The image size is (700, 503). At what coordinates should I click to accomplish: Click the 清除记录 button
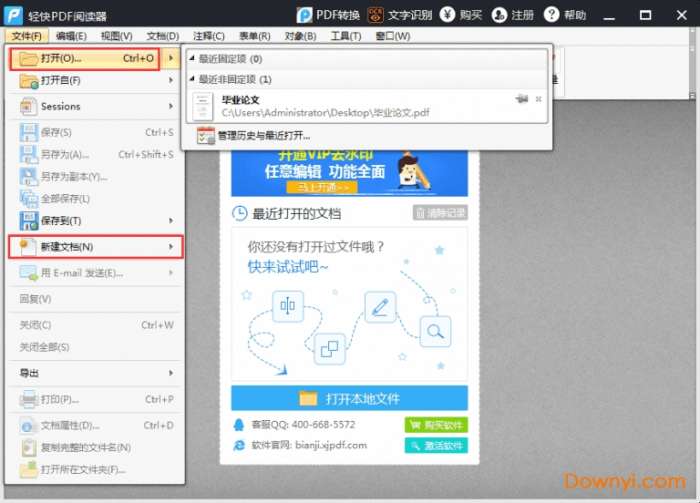[440, 213]
